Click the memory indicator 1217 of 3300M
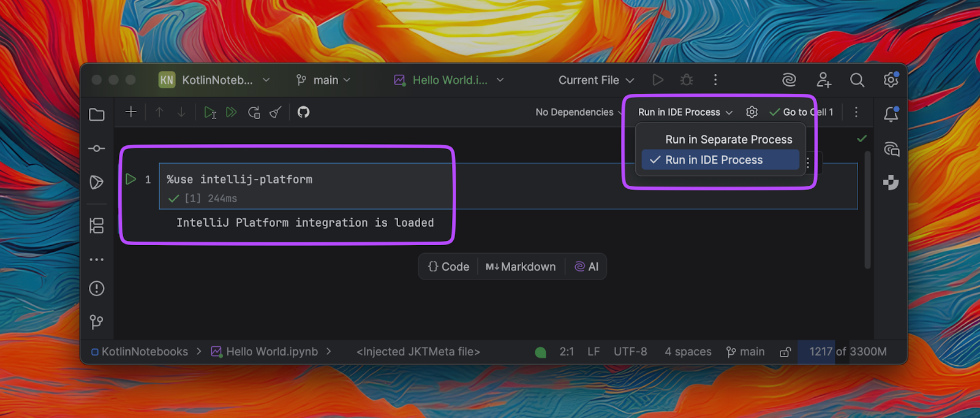 (x=848, y=352)
